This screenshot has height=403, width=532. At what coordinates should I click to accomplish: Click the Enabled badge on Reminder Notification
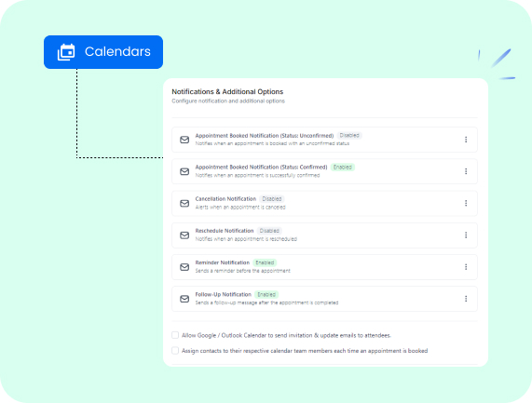(265, 262)
